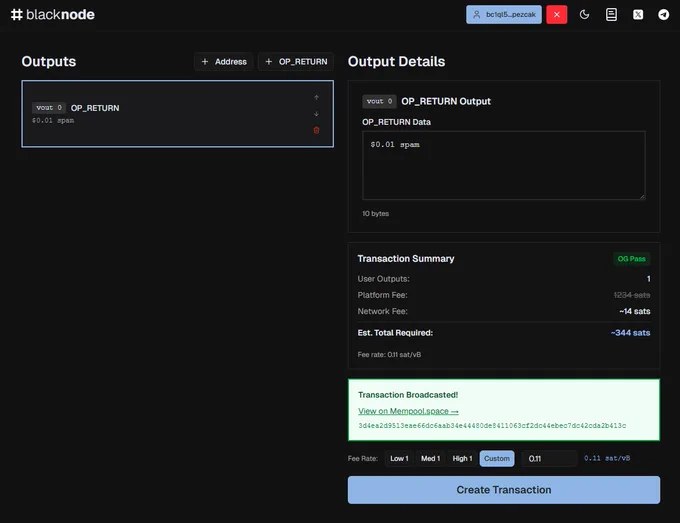
Task: Select the High 1 fee rate
Action: (462, 458)
